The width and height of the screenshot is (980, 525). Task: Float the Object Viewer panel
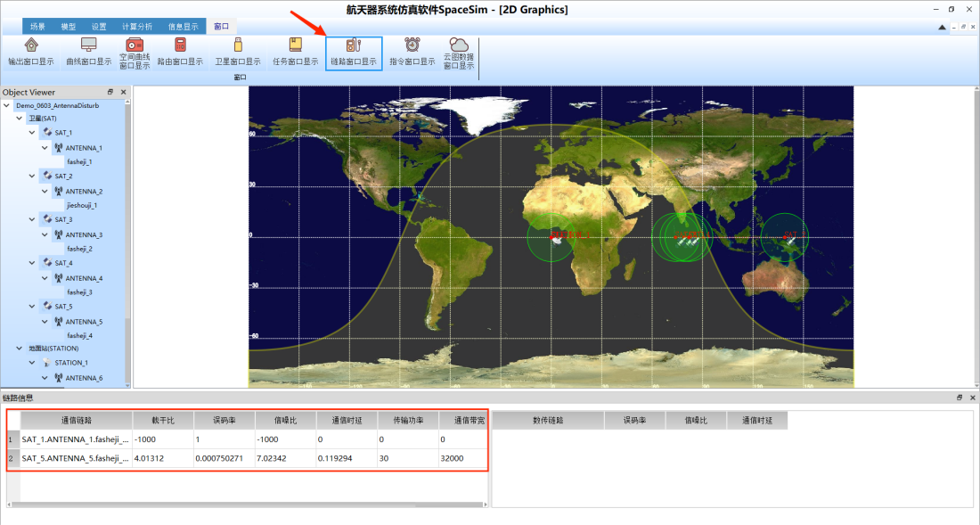pos(110,92)
